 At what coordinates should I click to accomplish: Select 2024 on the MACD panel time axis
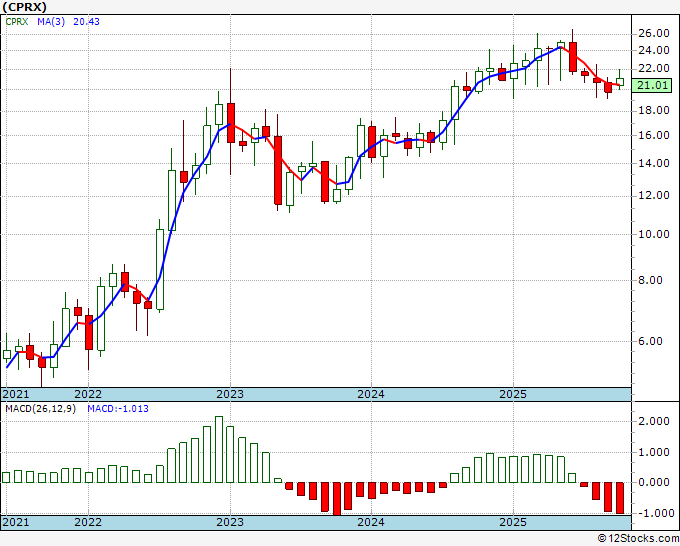(371, 522)
